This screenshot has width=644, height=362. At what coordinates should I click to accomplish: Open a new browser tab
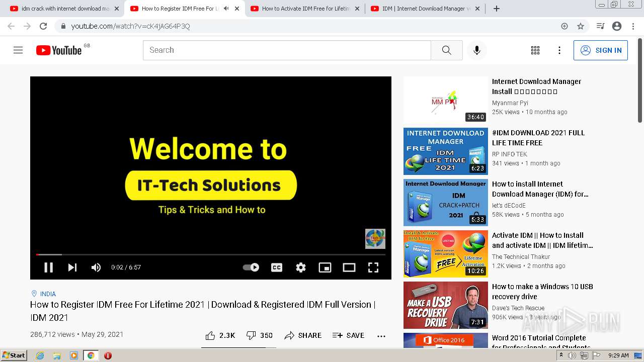(497, 9)
